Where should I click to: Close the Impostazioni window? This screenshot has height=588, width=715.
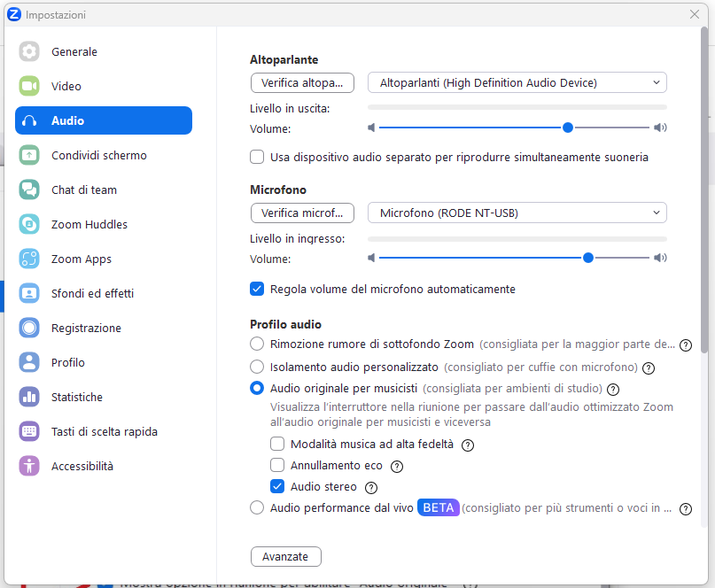(x=695, y=14)
